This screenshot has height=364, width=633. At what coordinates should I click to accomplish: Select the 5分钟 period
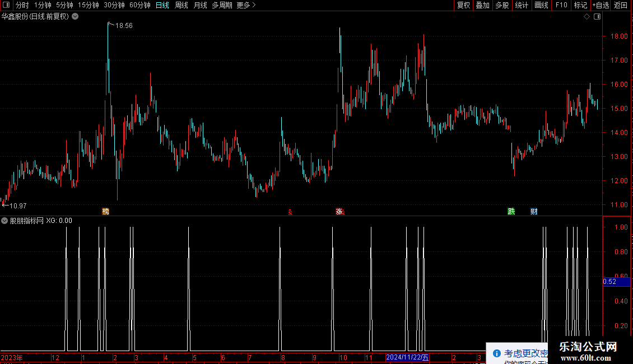pos(64,5)
